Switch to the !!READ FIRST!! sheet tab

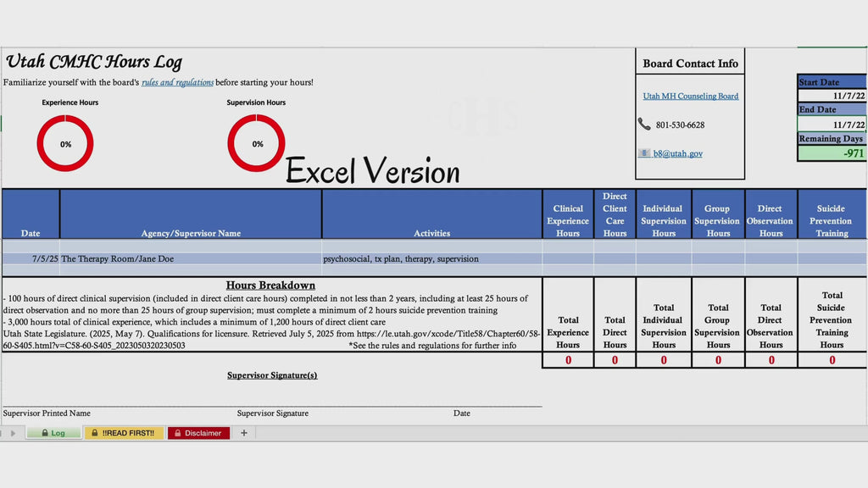click(x=124, y=433)
